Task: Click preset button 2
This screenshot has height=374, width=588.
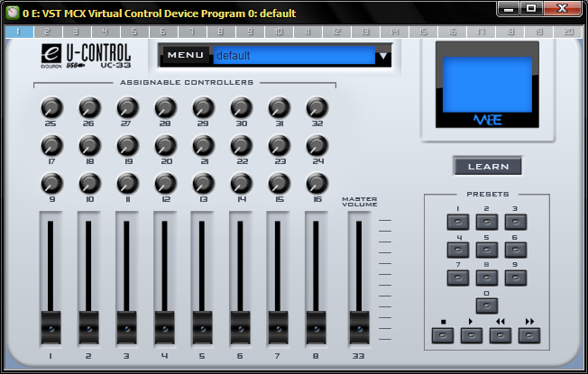Action: 487,222
